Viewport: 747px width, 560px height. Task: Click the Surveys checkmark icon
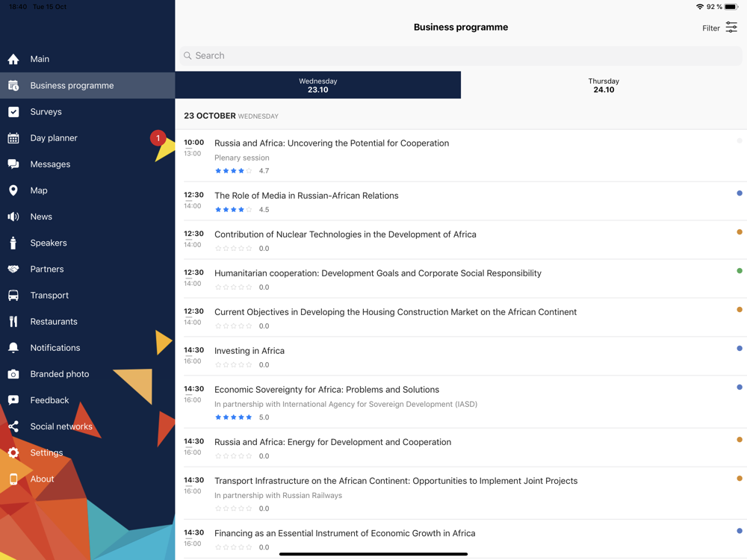click(x=13, y=111)
